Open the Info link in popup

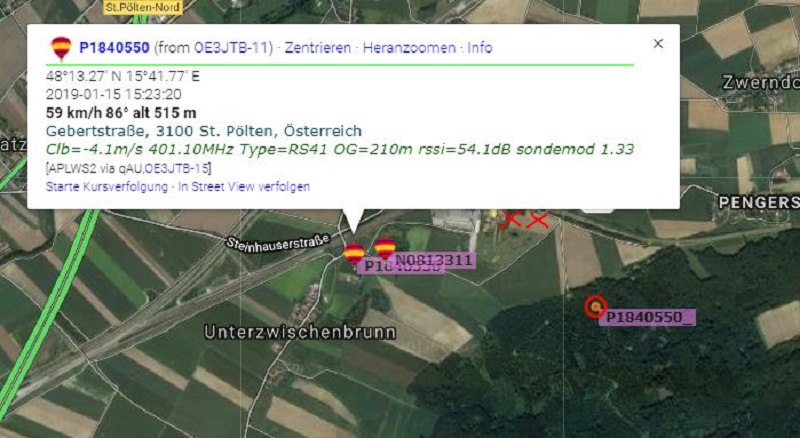coord(480,48)
